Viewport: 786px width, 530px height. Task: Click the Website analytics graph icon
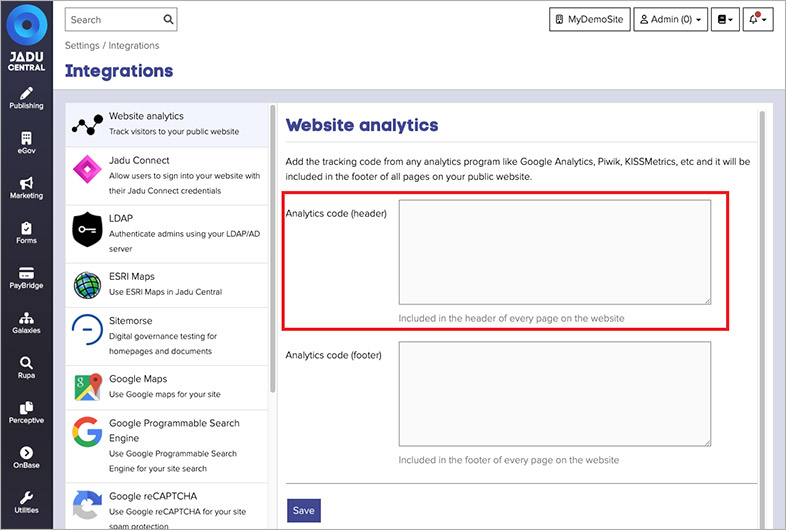click(x=87, y=125)
